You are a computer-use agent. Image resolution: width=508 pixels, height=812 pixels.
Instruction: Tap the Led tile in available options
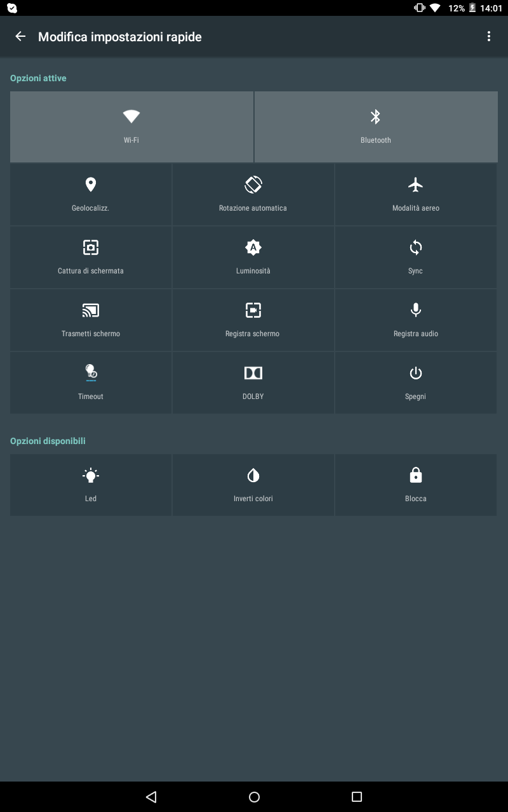[91, 485]
